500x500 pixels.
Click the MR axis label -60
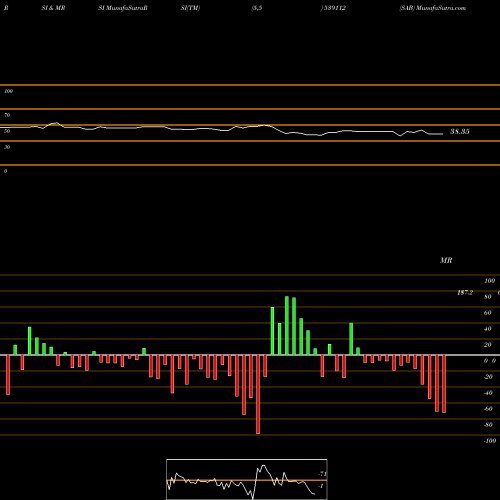click(488, 409)
